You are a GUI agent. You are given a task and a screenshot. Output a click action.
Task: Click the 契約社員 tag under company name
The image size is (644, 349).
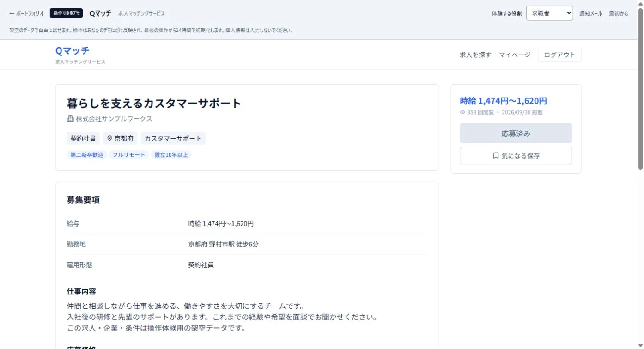coord(83,138)
